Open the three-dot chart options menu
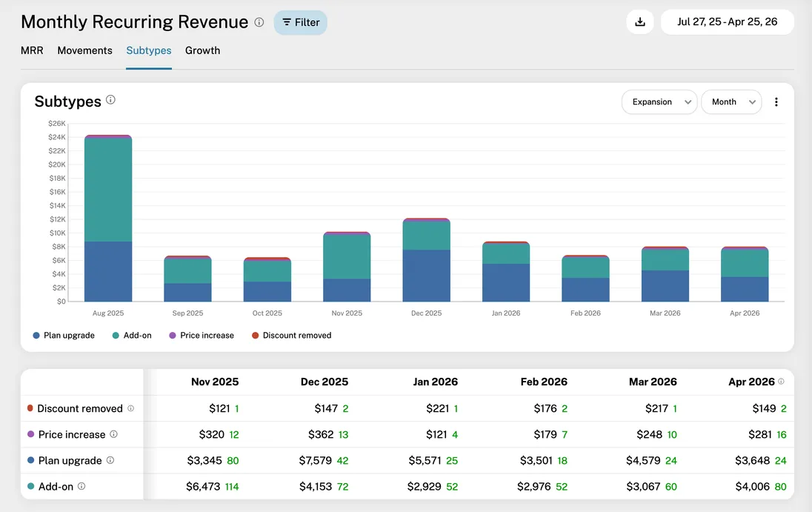Image resolution: width=812 pixels, height=512 pixels. click(776, 102)
